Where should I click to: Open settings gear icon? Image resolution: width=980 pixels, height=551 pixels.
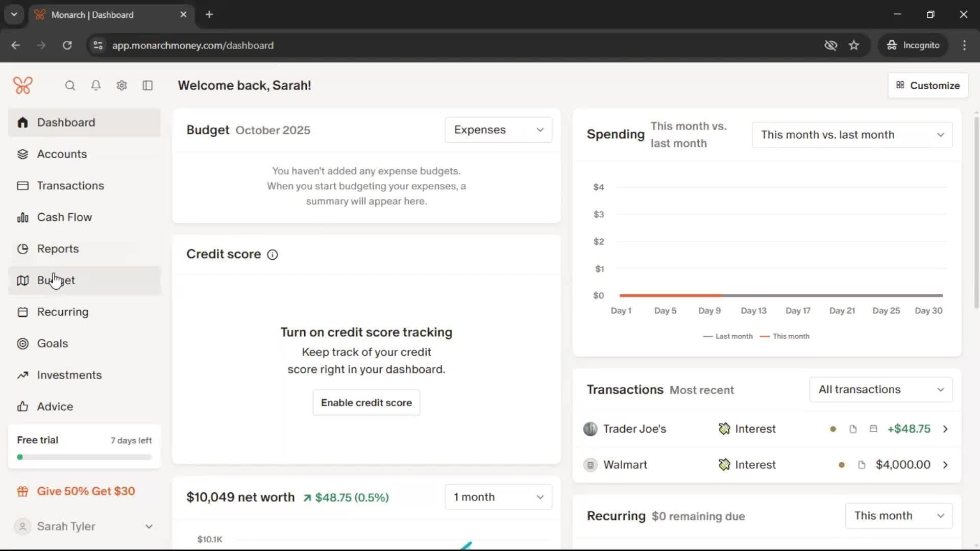coord(121,85)
